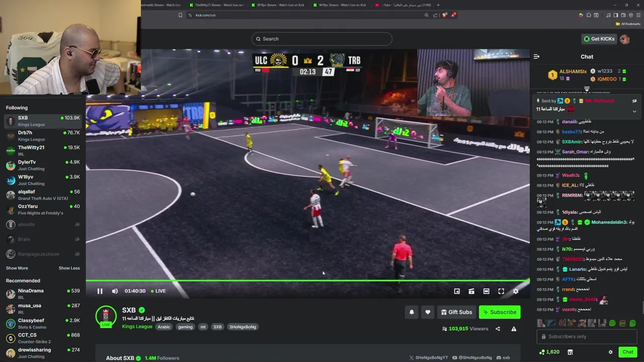This screenshot has height=362, width=644.
Task: Open drewissharing recommended channel
Action: (x=43, y=353)
